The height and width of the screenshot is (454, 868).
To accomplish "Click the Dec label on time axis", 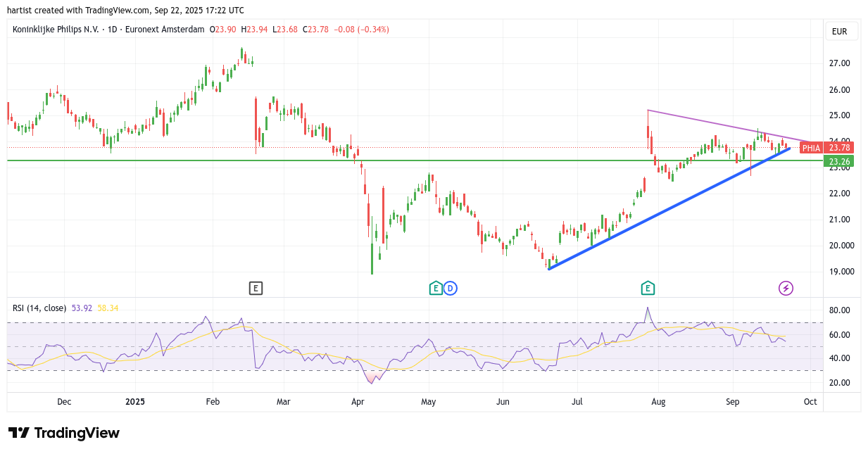I will 64,402.
